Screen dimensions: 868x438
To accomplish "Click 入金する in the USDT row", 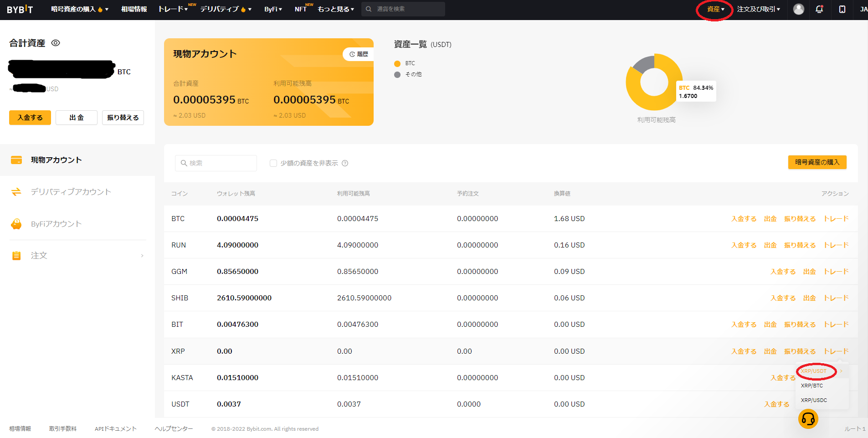I will pyautogui.click(x=777, y=404).
